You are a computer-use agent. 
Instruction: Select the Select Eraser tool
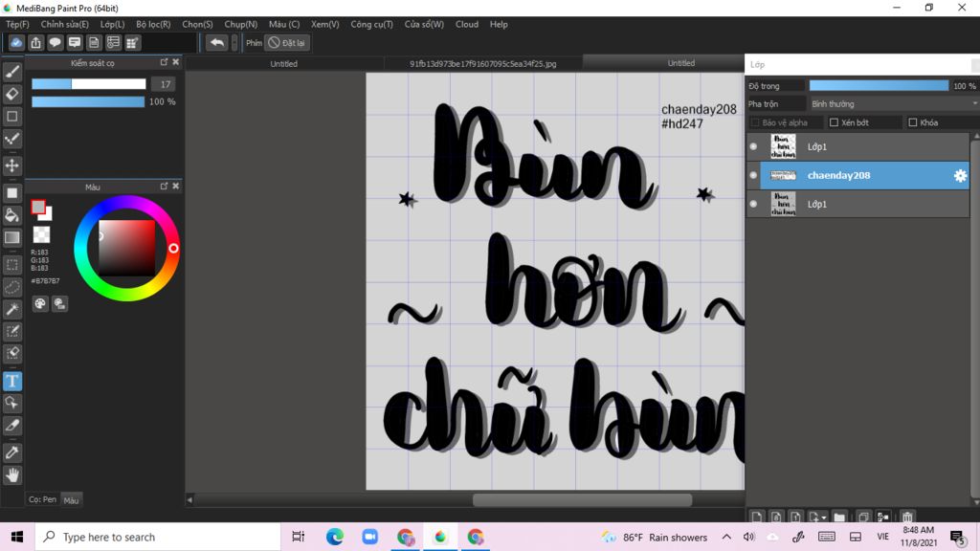click(x=11, y=353)
